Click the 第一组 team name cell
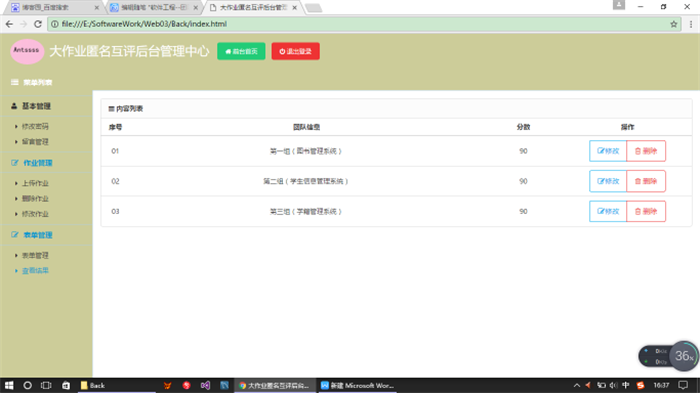 click(306, 151)
